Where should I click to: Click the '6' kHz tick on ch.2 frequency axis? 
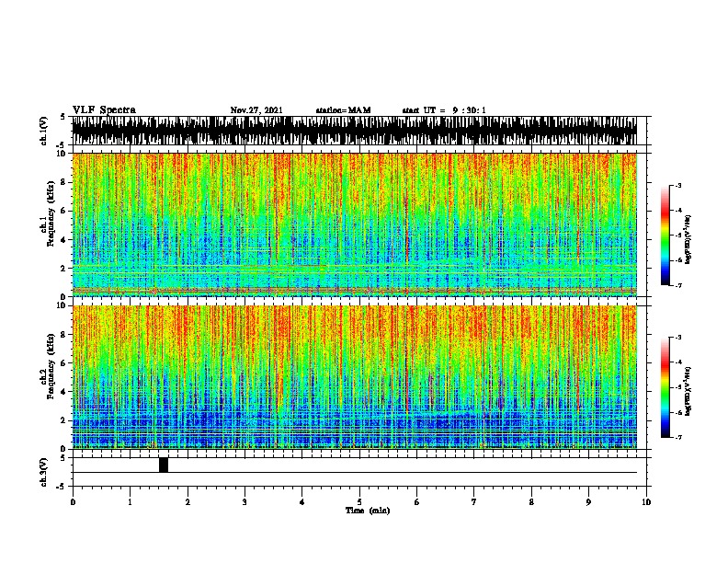pos(64,363)
